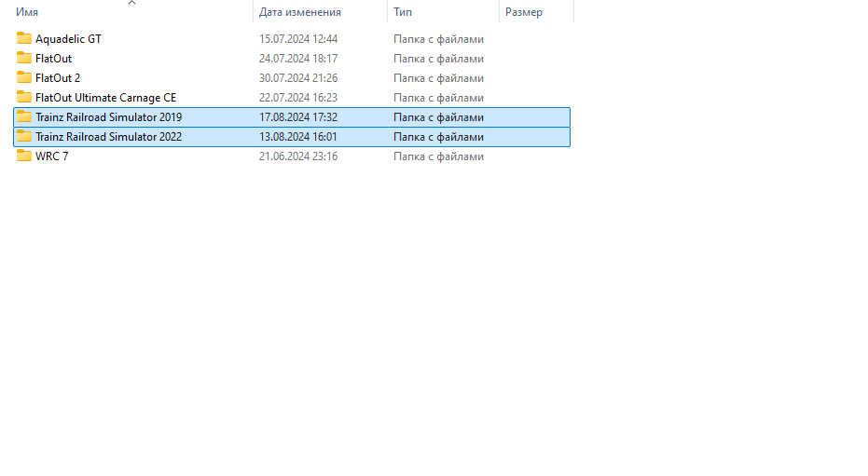Click the FlatOut Ultimate Carnage CE folder icon
This screenshot has width=868, height=476.
pos(24,97)
